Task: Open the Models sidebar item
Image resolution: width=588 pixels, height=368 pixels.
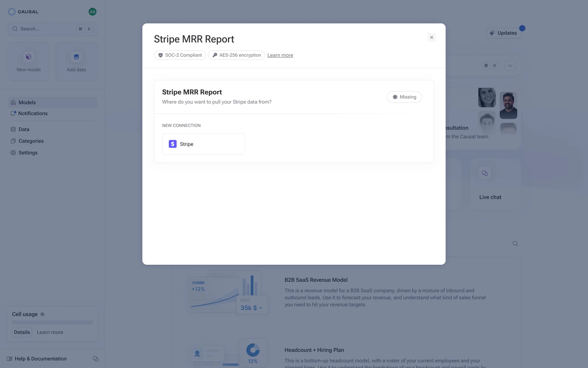Action: pos(27,102)
